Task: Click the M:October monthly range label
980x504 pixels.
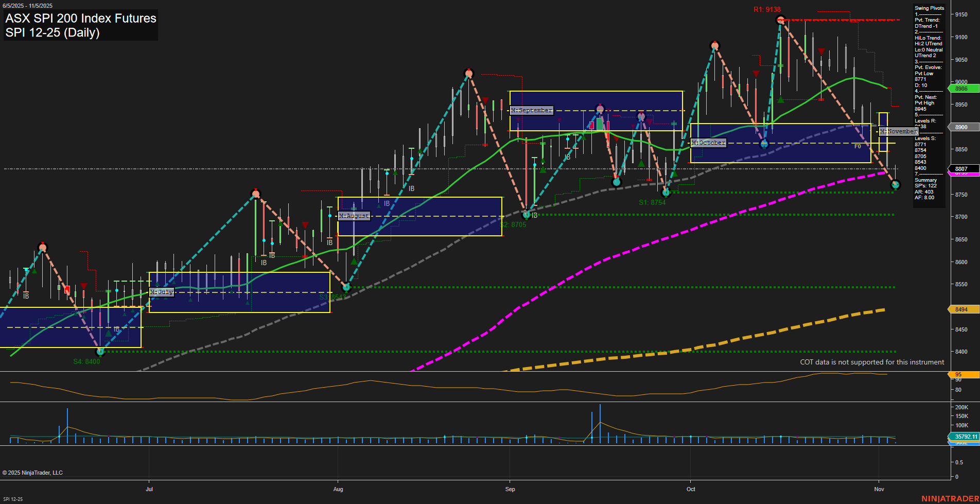Action: [708, 143]
